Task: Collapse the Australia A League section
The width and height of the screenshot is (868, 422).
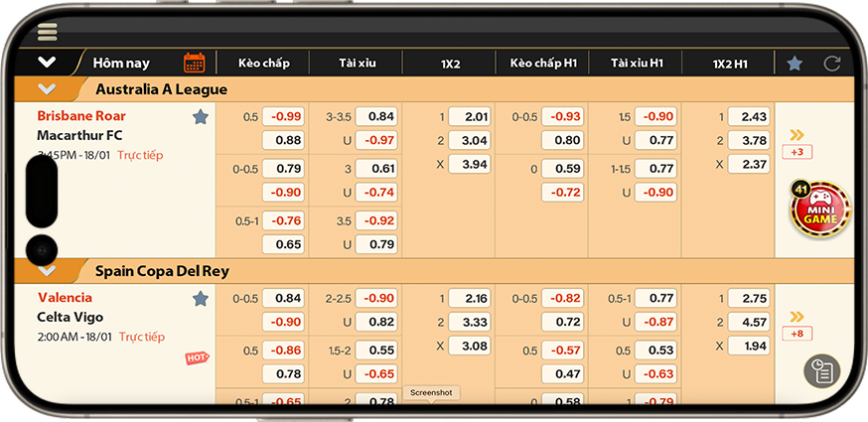Action: pos(47,89)
